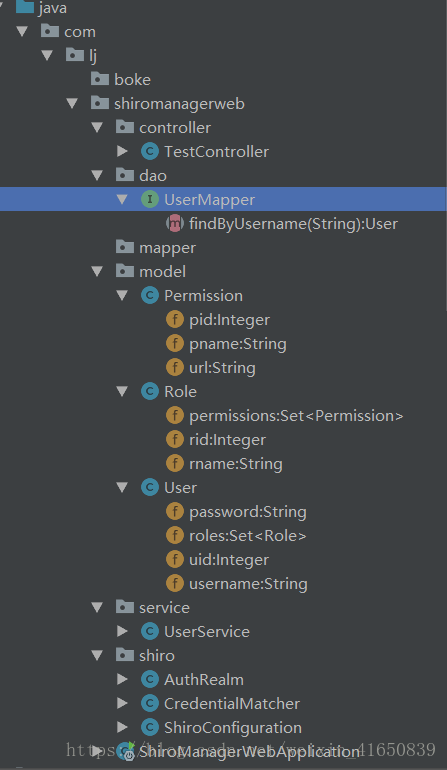This screenshot has width=447, height=770.
Task: Click the controller folder icon
Action: coord(125,127)
